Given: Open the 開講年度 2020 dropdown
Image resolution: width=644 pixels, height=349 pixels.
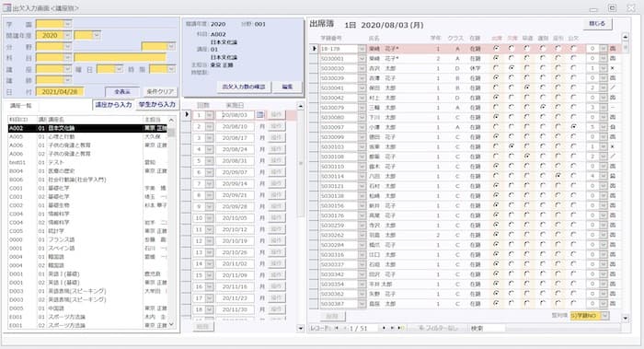Looking at the screenshot, I should click(x=68, y=35).
